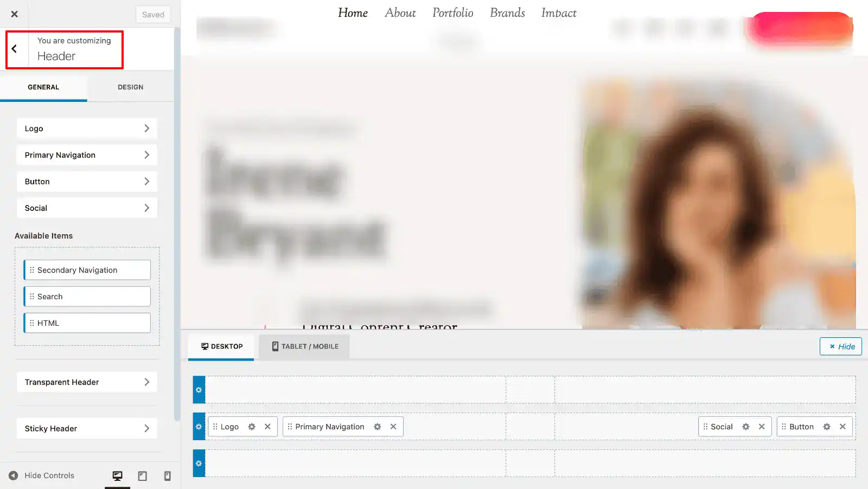Open settings of the main header row
This screenshot has width=868, height=489.
pyautogui.click(x=199, y=427)
